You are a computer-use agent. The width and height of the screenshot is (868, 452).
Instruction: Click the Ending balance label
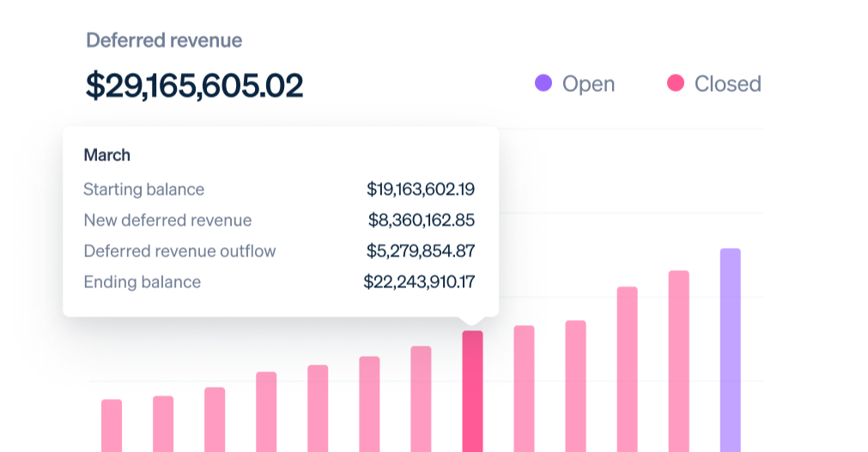tap(142, 282)
